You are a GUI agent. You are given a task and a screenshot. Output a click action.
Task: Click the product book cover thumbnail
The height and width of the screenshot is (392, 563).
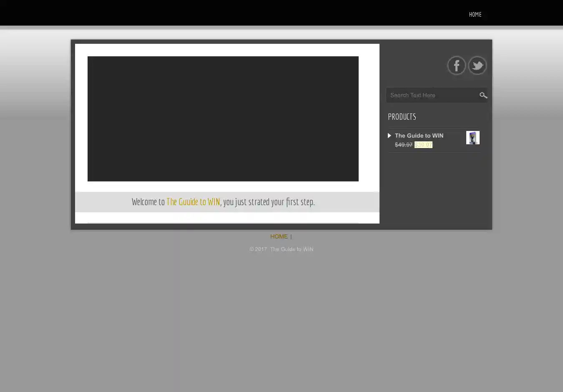tap(473, 138)
